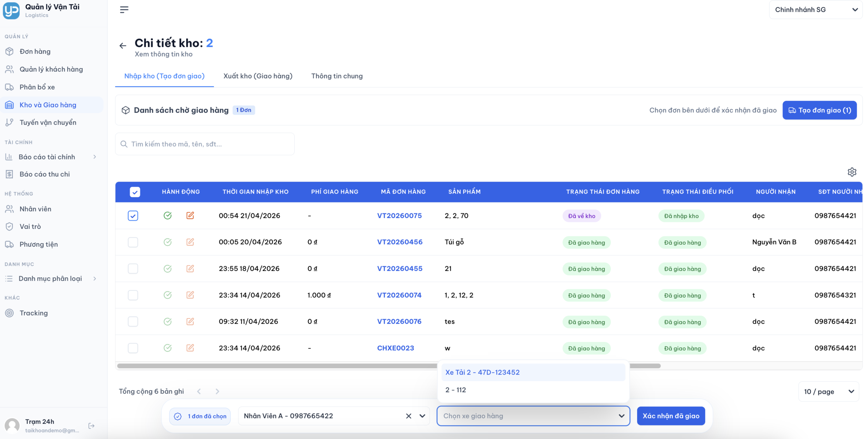Open Quản lý khách hàng in sidebar
The width and height of the screenshot is (868, 439).
(51, 69)
